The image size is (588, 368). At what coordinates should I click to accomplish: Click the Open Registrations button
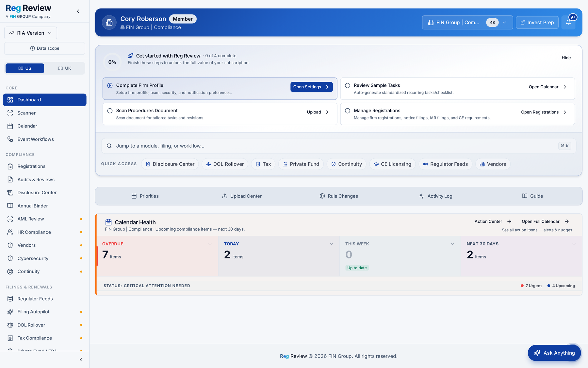pos(544,112)
